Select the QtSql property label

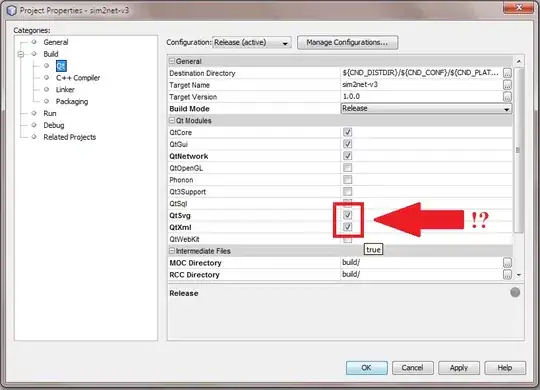point(178,204)
